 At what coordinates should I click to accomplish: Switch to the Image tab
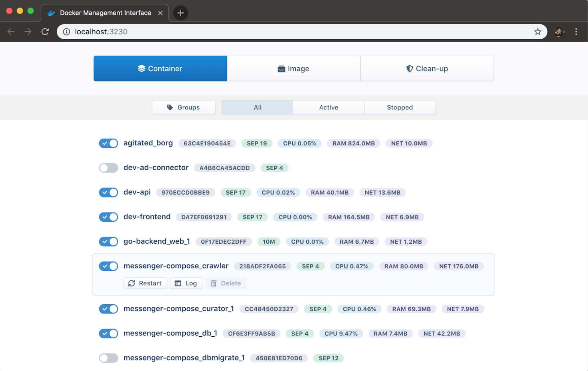click(294, 68)
